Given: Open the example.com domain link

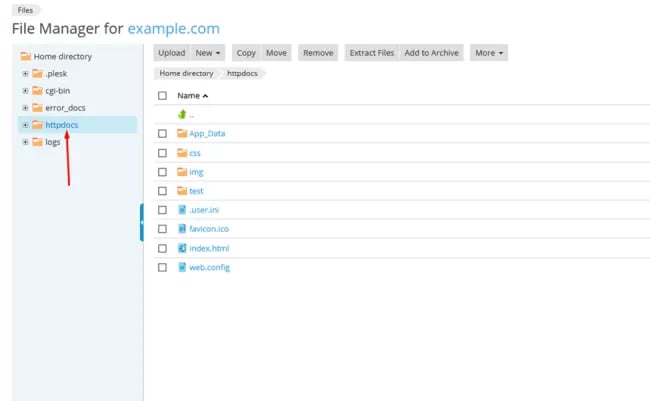Looking at the screenshot, I should (174, 29).
